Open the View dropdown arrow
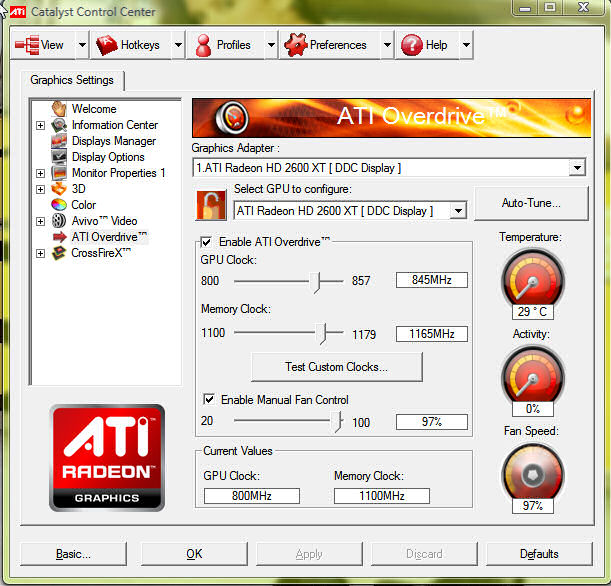Screen dimensions: 611x586 (x=82, y=45)
